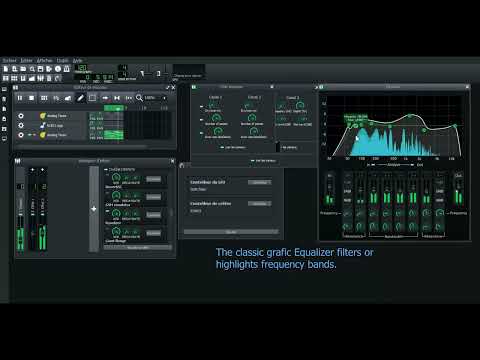Click the Song Editor horizontal scrollbar
This screenshot has width=480, height=360.
coord(82,146)
